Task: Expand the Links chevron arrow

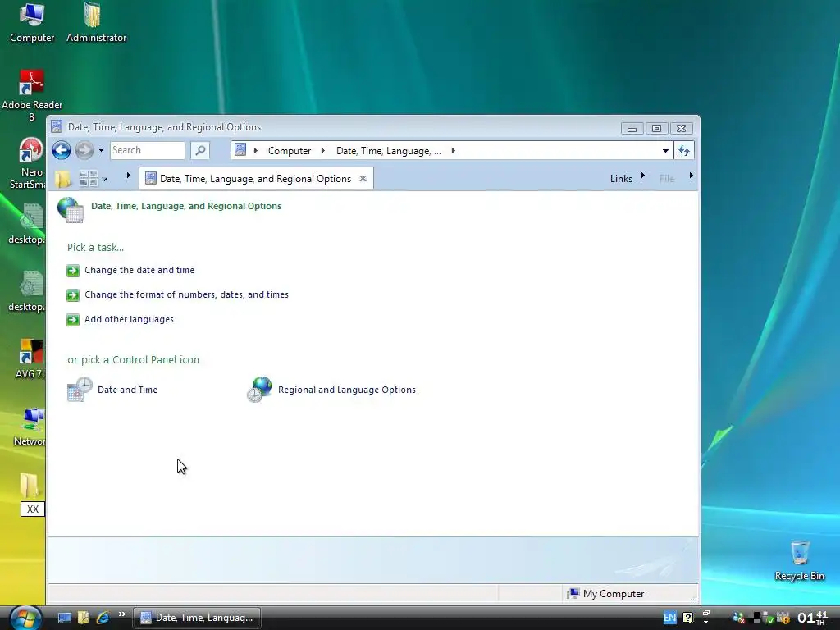Action: (x=643, y=176)
